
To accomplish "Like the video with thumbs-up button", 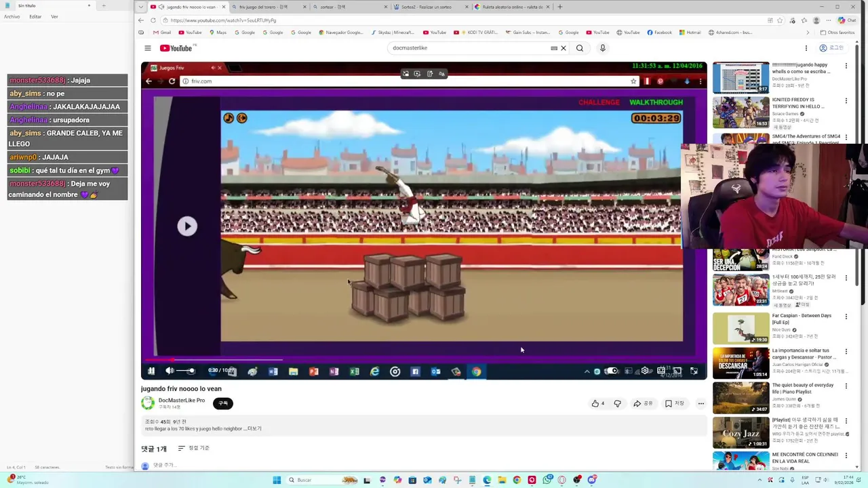I will 598,403.
